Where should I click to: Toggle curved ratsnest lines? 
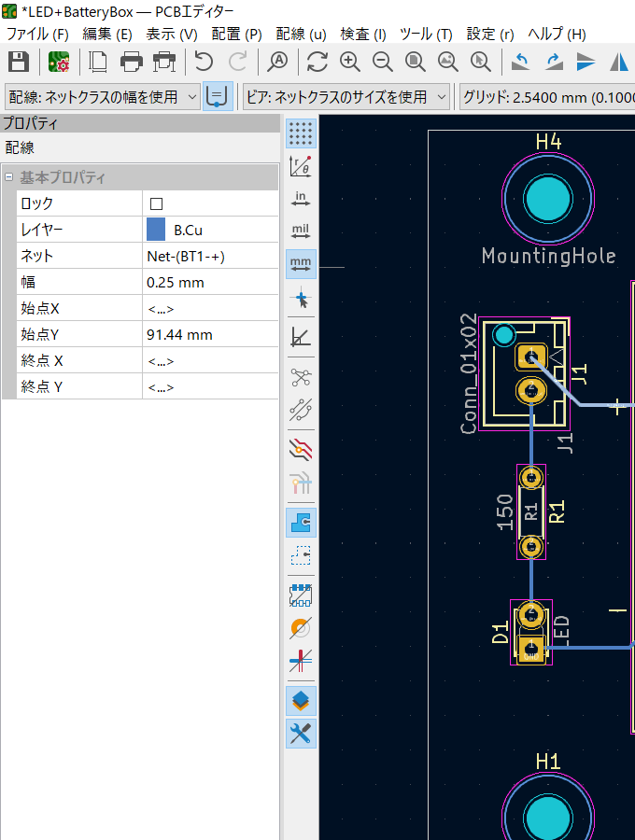point(301,410)
